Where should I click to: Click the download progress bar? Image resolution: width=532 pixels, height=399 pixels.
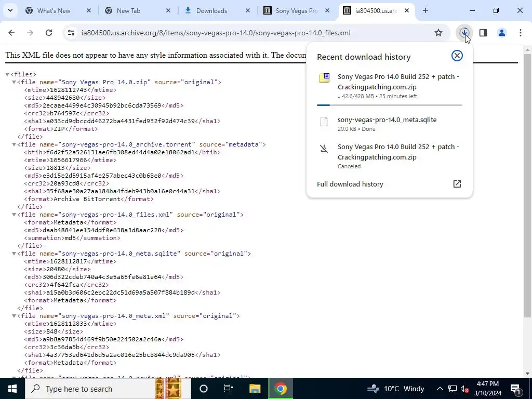click(389, 105)
